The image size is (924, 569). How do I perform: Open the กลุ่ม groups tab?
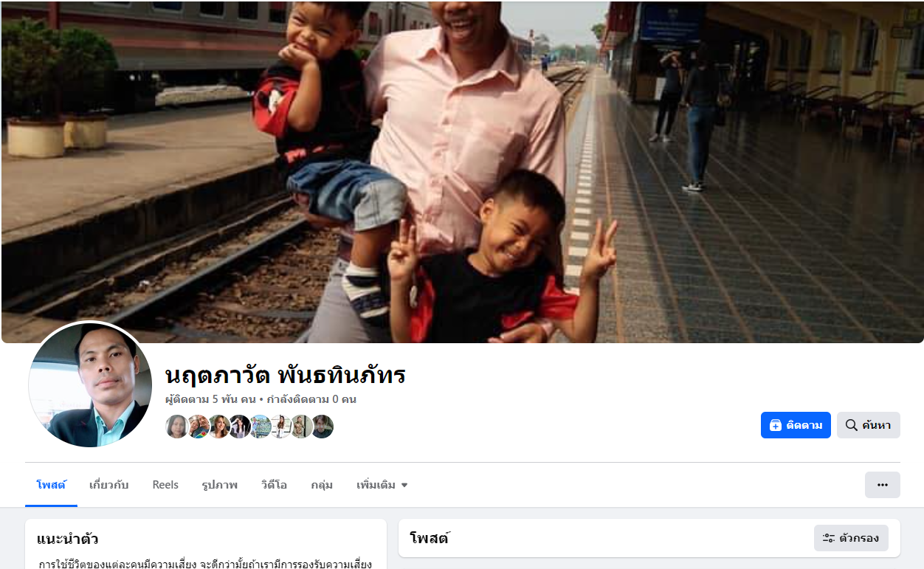coord(322,485)
